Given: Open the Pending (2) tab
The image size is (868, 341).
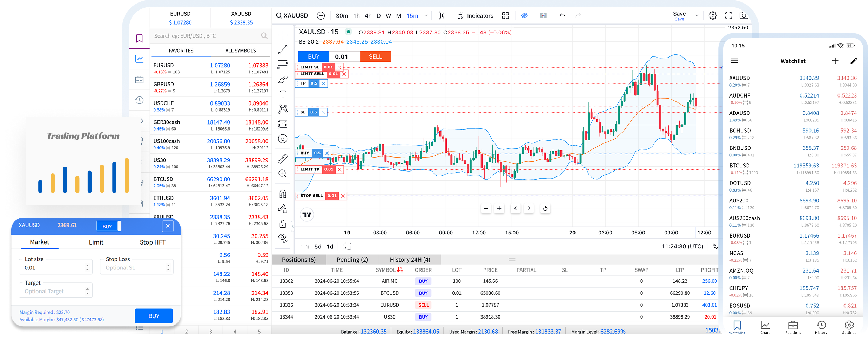Looking at the screenshot, I should click(352, 260).
